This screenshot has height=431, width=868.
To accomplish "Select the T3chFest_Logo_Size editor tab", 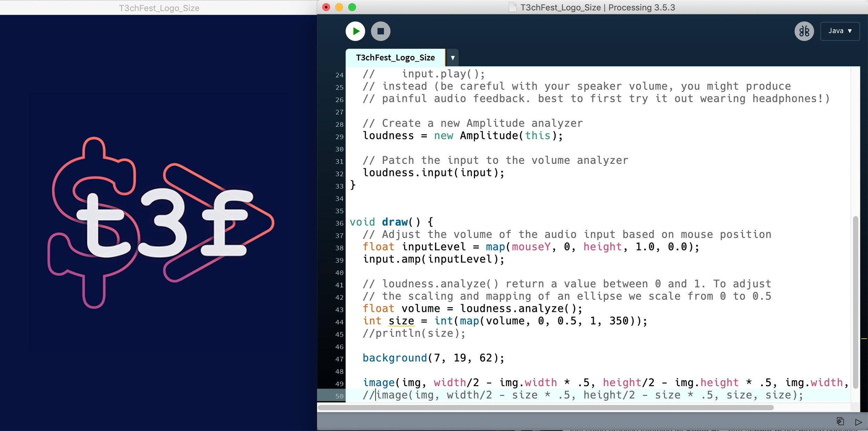I will tap(395, 58).
